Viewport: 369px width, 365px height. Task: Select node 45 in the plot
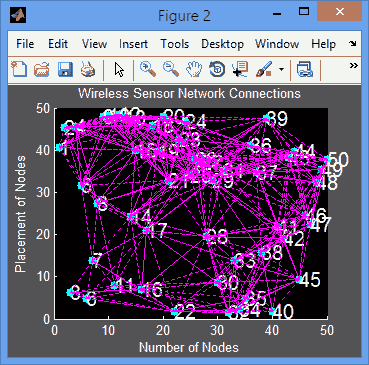tap(299, 279)
